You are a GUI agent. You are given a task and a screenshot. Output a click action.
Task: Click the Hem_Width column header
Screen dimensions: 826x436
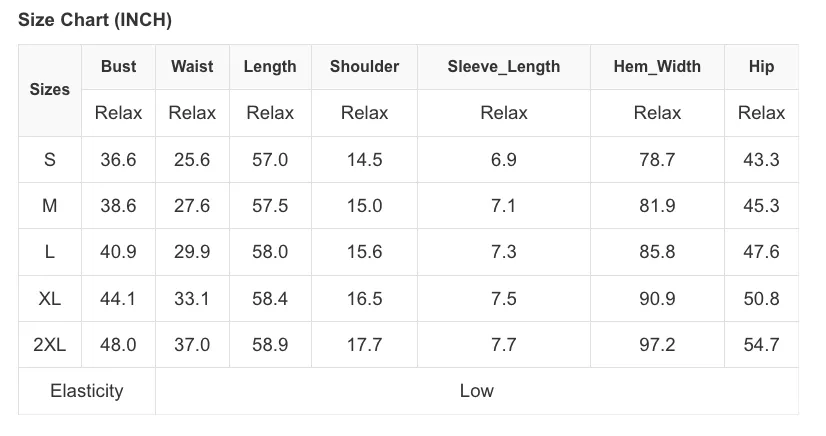pyautogui.click(x=657, y=67)
